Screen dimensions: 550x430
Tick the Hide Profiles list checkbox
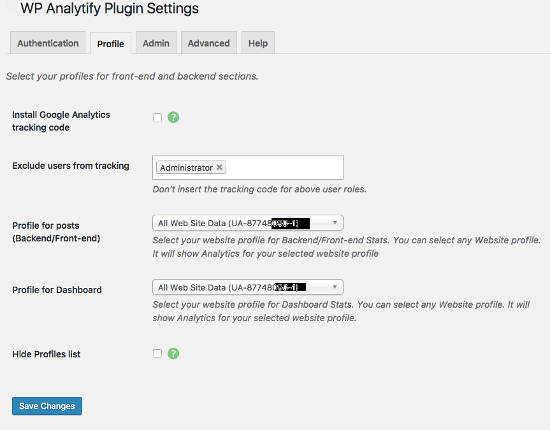tap(157, 354)
